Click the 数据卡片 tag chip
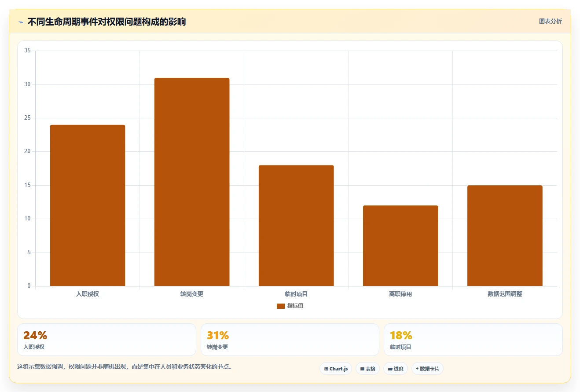580x392 pixels. pos(427,369)
